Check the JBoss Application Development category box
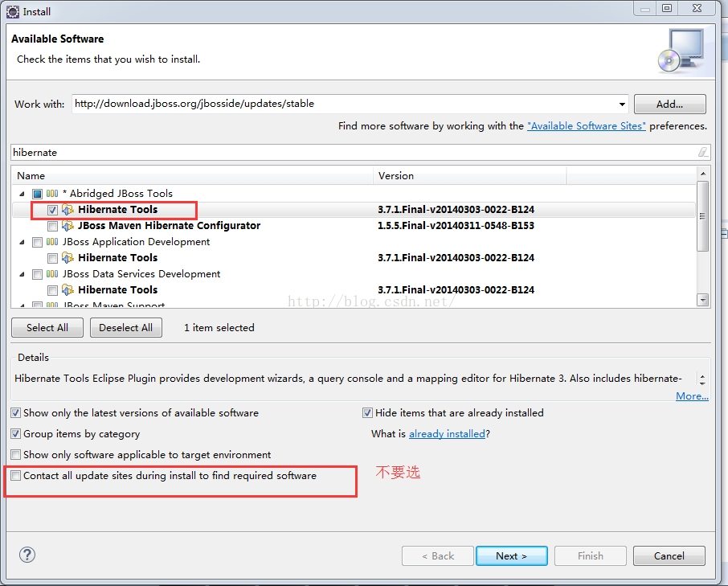The height and width of the screenshot is (586, 728). (37, 242)
